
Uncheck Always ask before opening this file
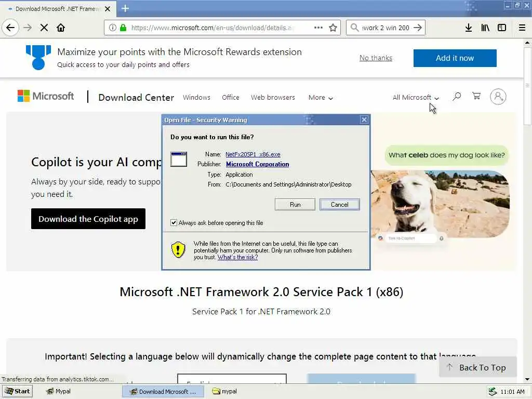(x=174, y=222)
